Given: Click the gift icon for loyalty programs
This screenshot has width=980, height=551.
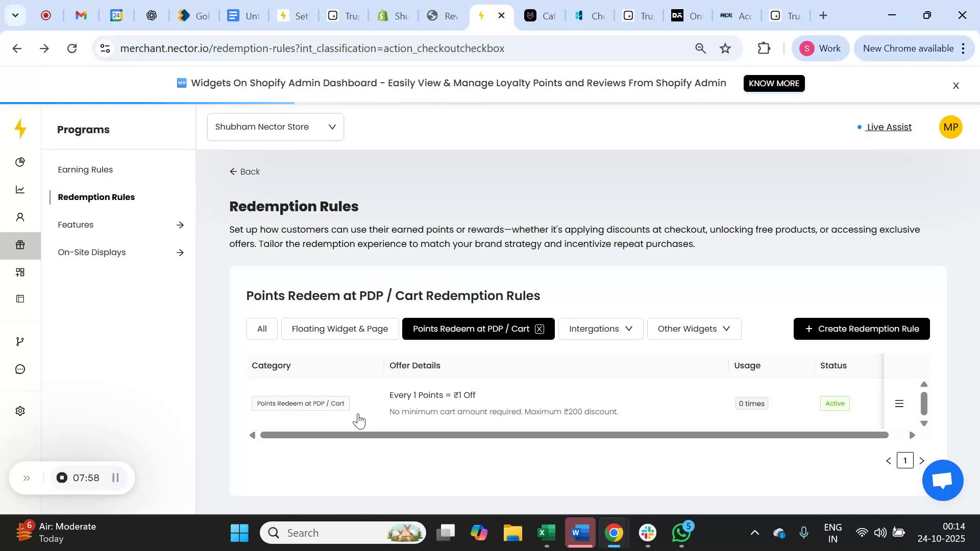Looking at the screenshot, I should (x=20, y=245).
